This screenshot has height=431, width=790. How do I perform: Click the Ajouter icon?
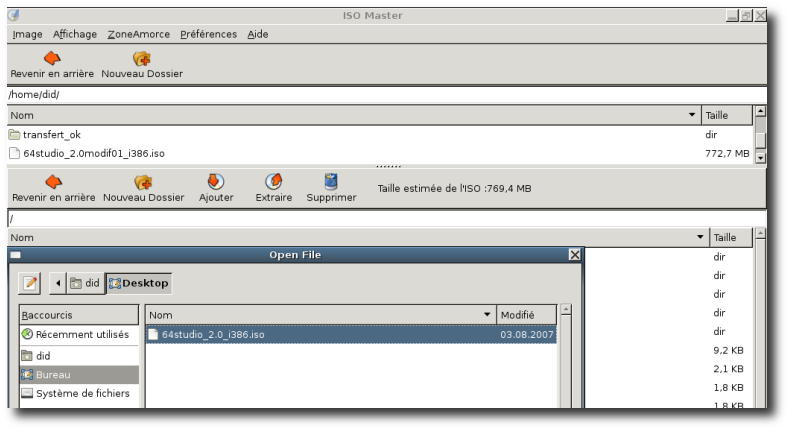tap(216, 181)
